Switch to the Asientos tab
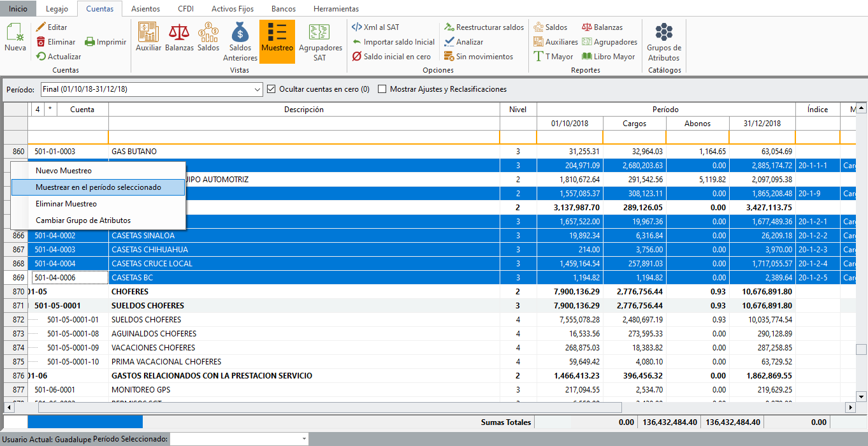Image resolution: width=868 pixels, height=446 pixels. pos(145,9)
